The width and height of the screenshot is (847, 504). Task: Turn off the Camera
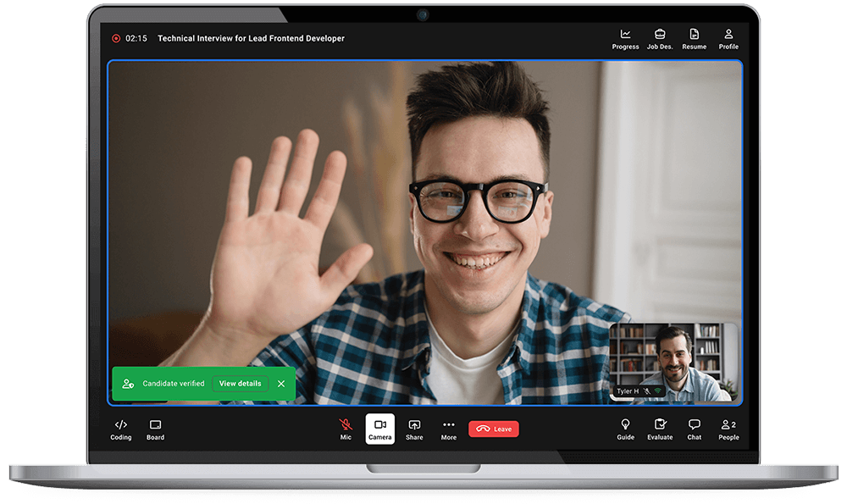click(x=379, y=429)
